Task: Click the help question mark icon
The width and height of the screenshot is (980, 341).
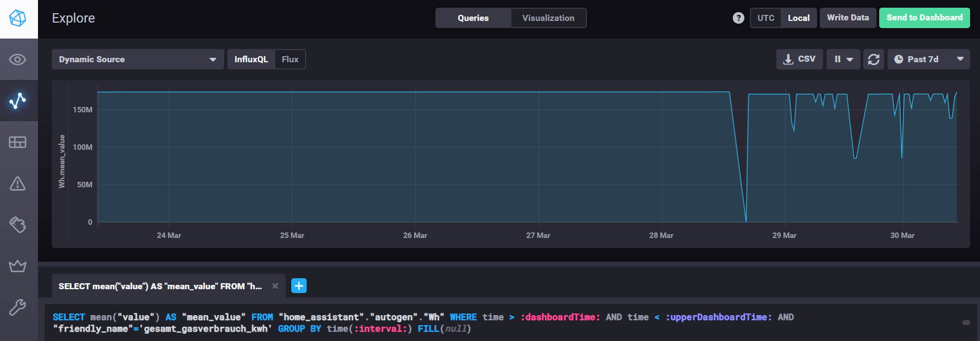Action: [x=738, y=18]
